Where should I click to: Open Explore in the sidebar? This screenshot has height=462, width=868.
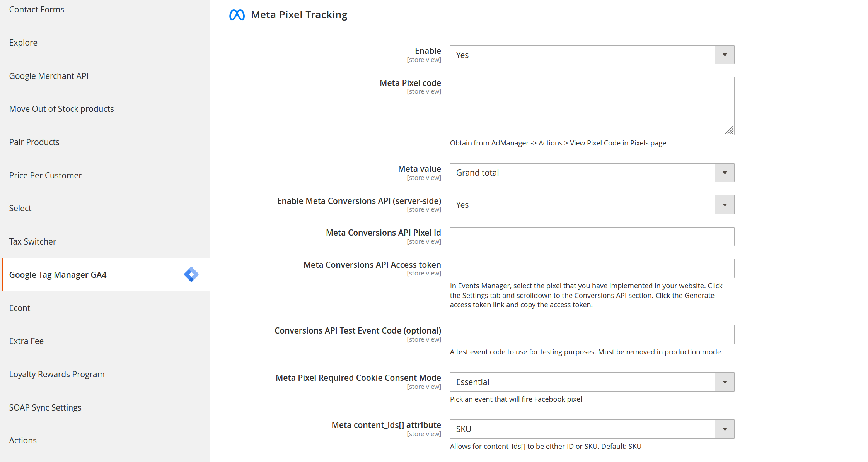(23, 43)
